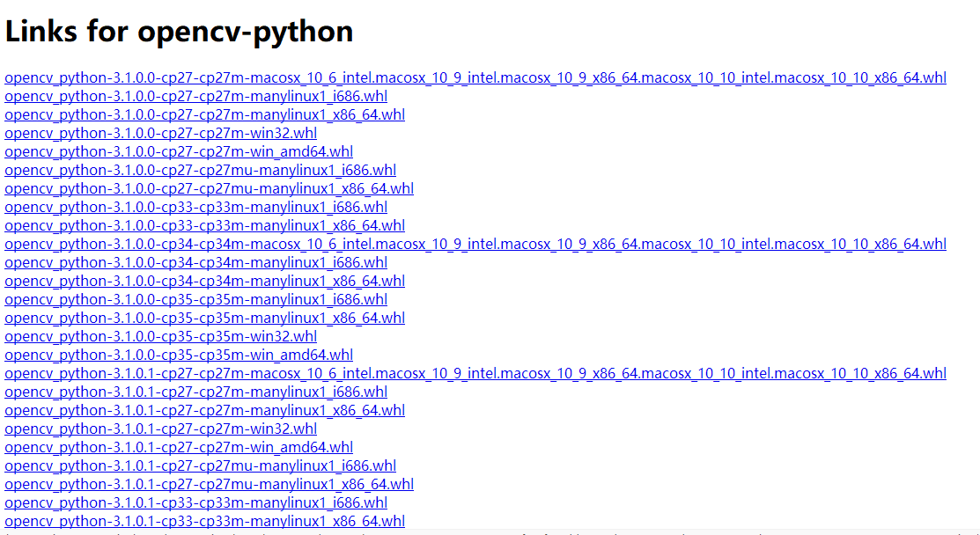Viewport: 980px width, 535px height.
Task: Click the 3.1.0.1 cp27 win_amd64 link
Action: point(179,447)
